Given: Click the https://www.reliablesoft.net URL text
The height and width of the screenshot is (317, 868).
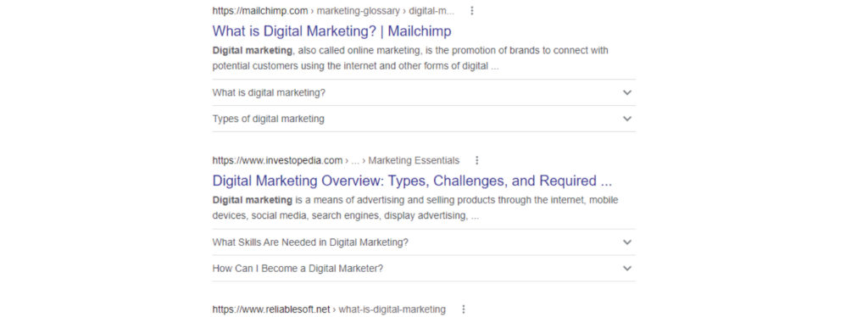Looking at the screenshot, I should [x=271, y=309].
